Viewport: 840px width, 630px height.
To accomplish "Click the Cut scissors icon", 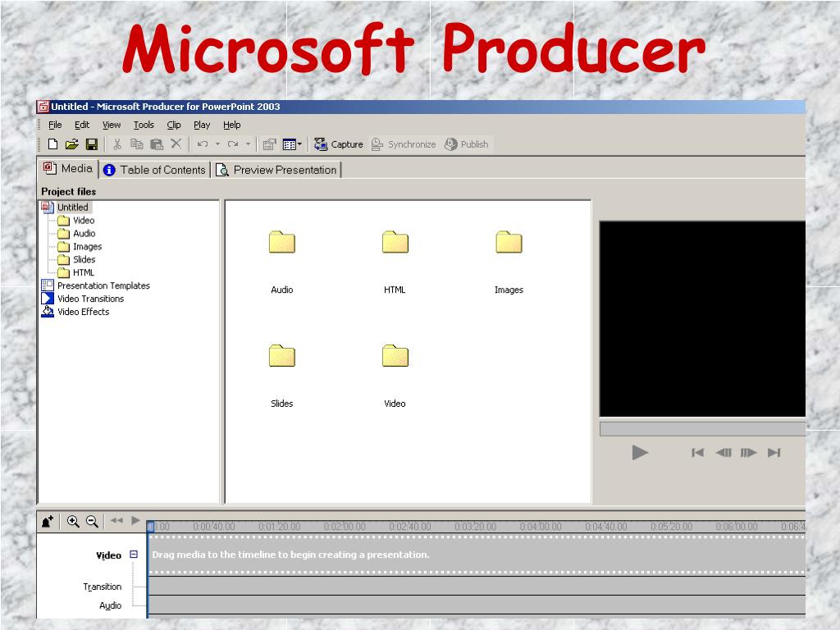I will [117, 144].
